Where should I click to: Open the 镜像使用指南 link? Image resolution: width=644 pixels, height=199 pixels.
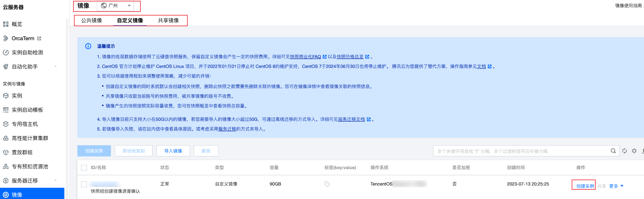[629, 6]
